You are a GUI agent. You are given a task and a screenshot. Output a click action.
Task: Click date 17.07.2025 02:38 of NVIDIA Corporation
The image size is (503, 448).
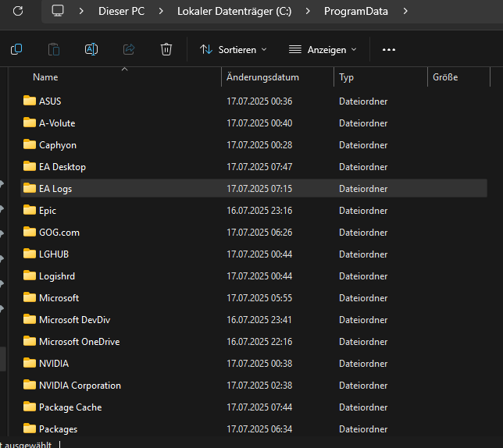tap(259, 386)
